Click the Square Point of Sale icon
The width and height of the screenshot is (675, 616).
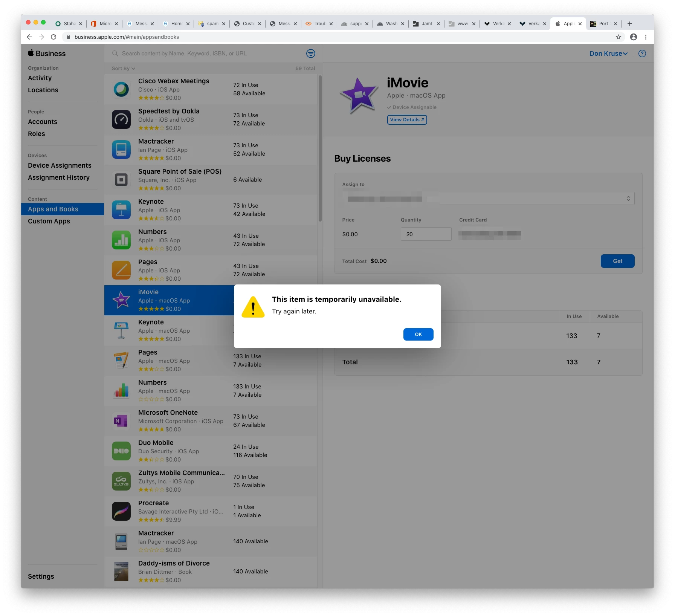121,180
